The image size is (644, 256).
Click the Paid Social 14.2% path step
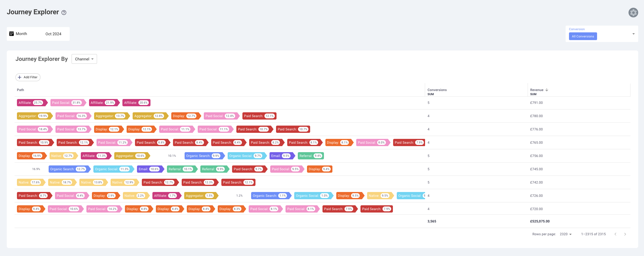click(x=104, y=209)
